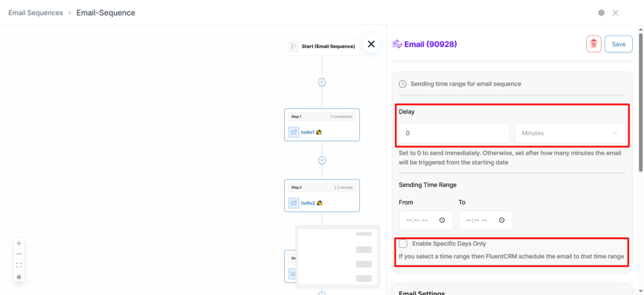Screen dimensions: 644x295
Task: Click zoom out minus on canvas controls
Action: 19,254
